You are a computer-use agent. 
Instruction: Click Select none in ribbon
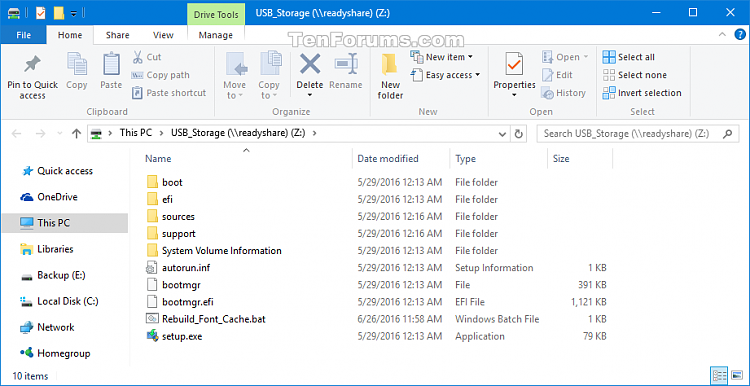click(x=634, y=75)
